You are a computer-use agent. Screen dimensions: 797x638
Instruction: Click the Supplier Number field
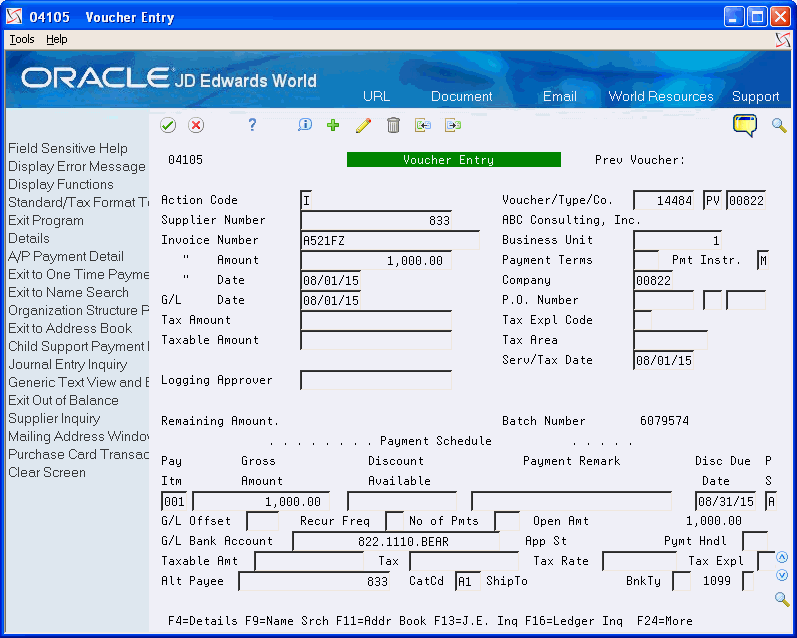pyautogui.click(x=376, y=220)
